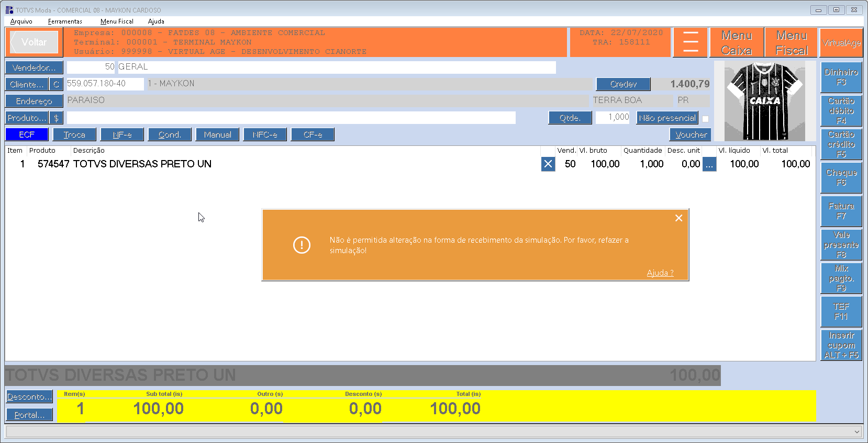Pay with Cartão crédito F5
Screen dimensions: 868x443
click(841, 144)
